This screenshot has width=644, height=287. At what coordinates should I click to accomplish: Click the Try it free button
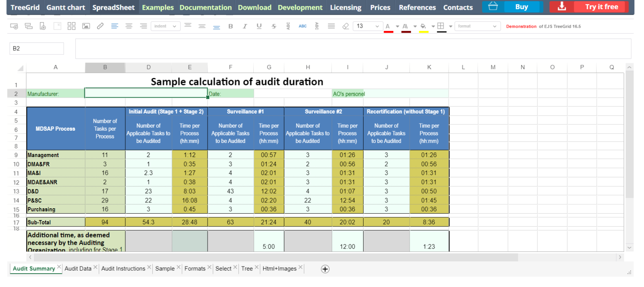[x=600, y=7]
